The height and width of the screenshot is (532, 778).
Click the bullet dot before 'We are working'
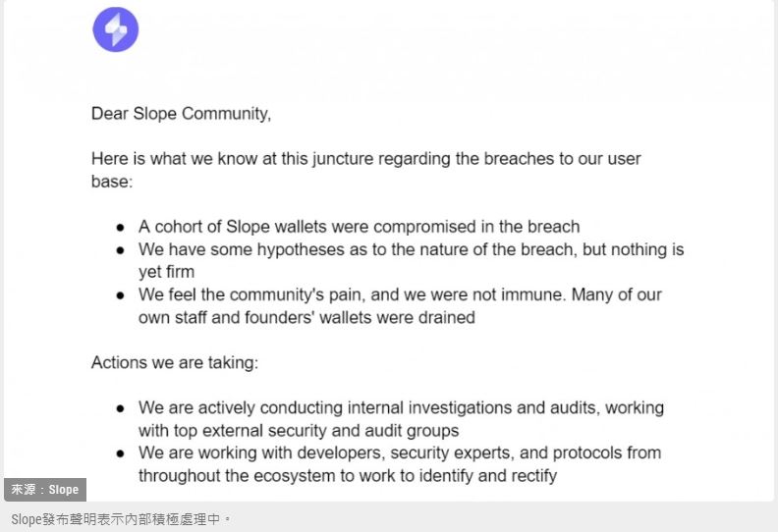coord(121,454)
